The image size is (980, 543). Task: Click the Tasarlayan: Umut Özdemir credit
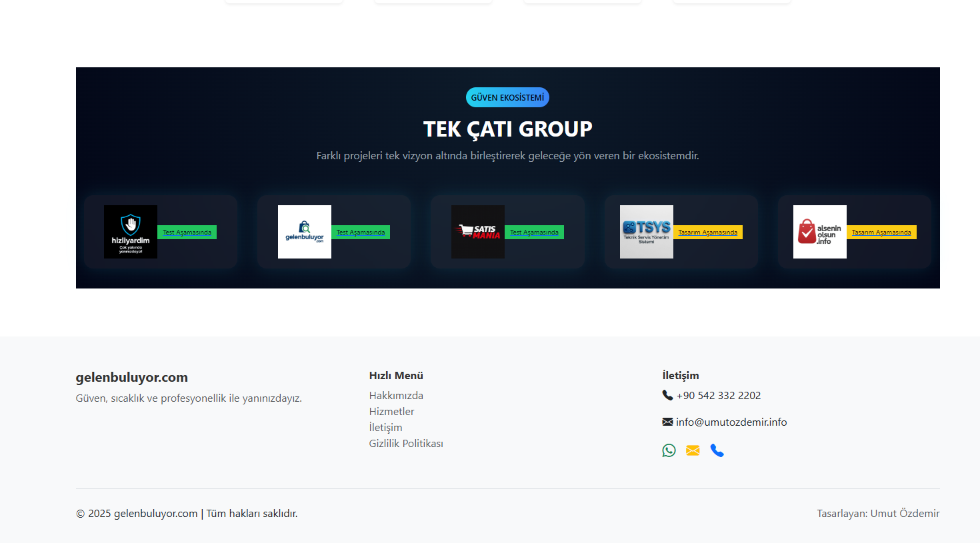pyautogui.click(x=878, y=514)
